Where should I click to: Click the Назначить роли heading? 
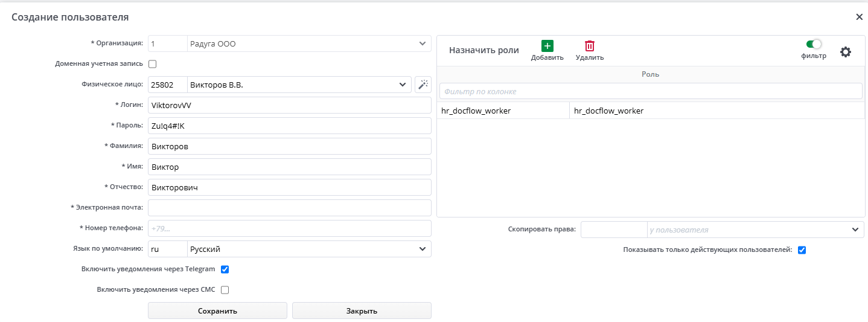click(484, 50)
